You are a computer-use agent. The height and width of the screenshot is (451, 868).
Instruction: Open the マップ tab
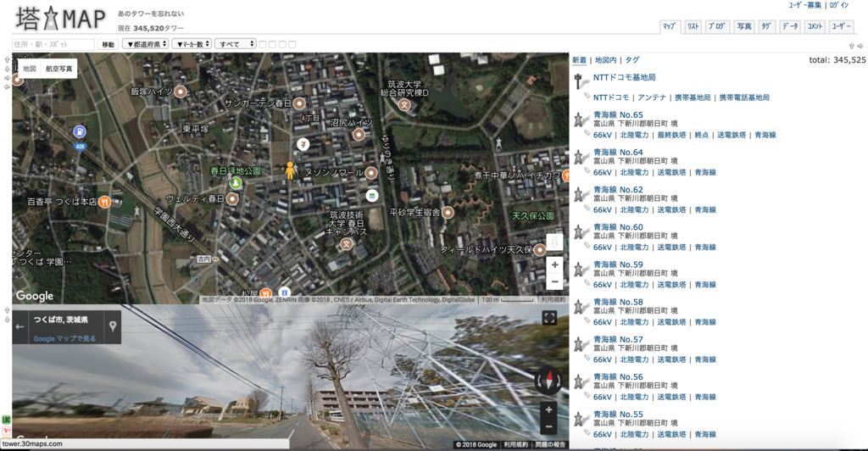(670, 26)
